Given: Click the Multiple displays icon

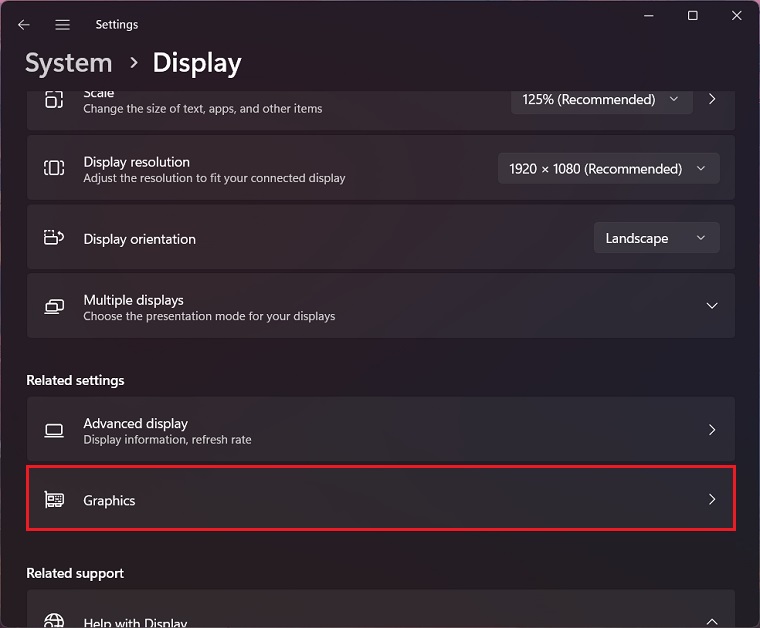Looking at the screenshot, I should (54, 306).
